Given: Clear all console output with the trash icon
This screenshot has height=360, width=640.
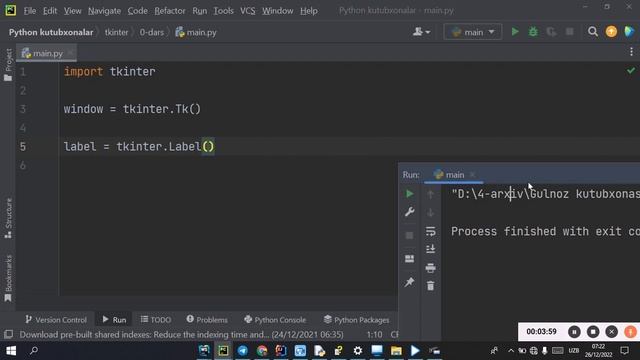Looking at the screenshot, I should (430, 286).
